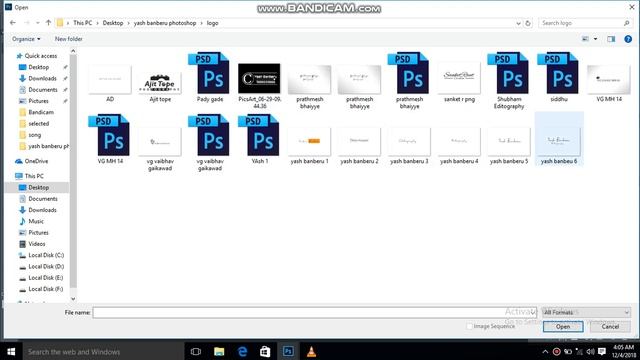This screenshot has width=640, height=360.
Task: Open Local Disk (F:)
Action: (x=45, y=289)
